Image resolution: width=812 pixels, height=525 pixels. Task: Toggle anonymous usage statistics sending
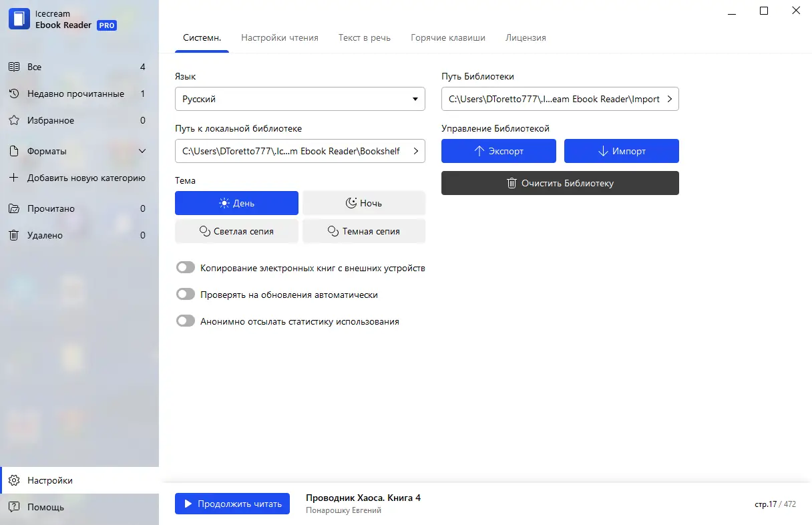tap(185, 321)
